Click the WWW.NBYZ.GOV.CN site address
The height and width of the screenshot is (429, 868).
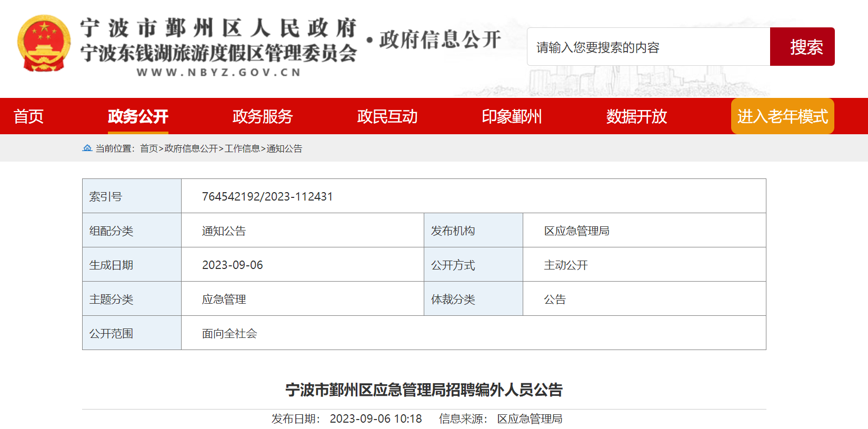(218, 73)
